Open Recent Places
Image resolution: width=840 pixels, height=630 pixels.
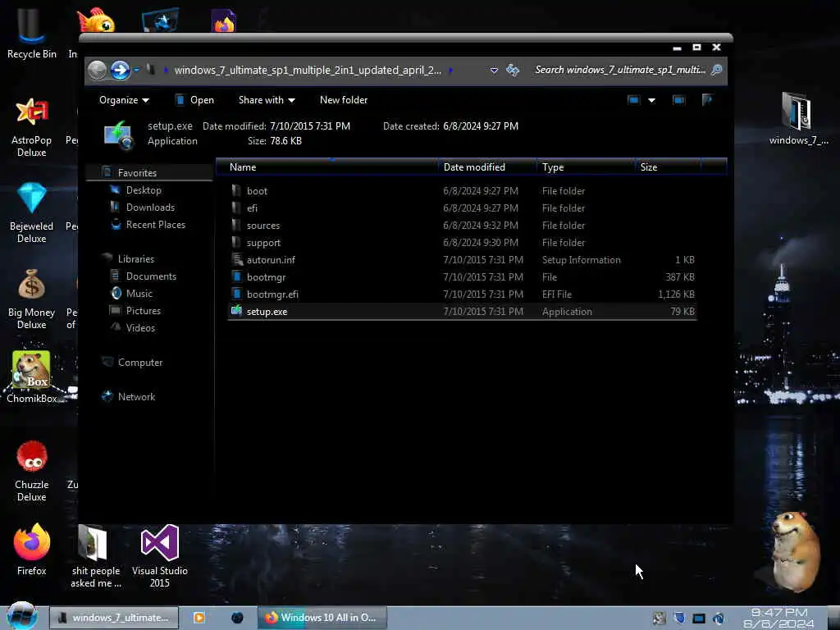(155, 225)
